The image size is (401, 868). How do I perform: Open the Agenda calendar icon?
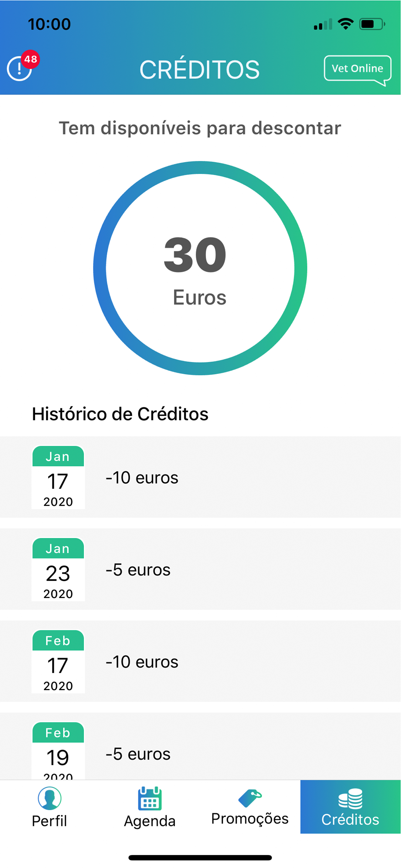tap(149, 798)
